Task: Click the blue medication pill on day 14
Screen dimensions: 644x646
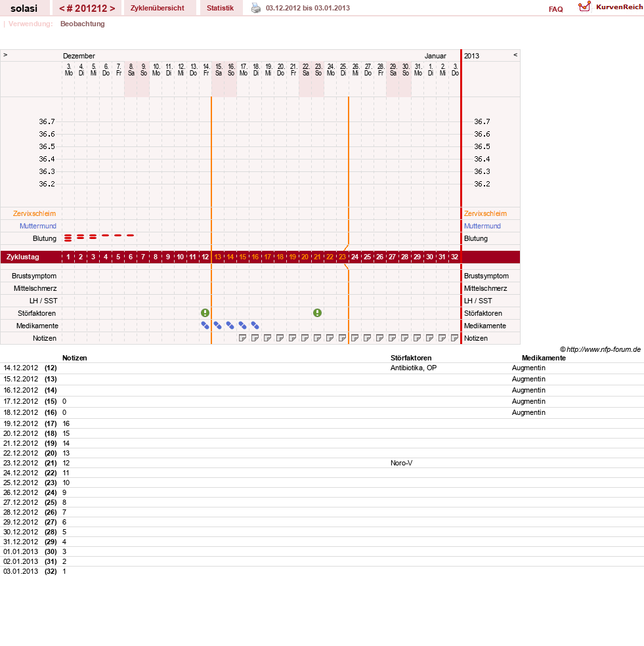Action: 230,326
